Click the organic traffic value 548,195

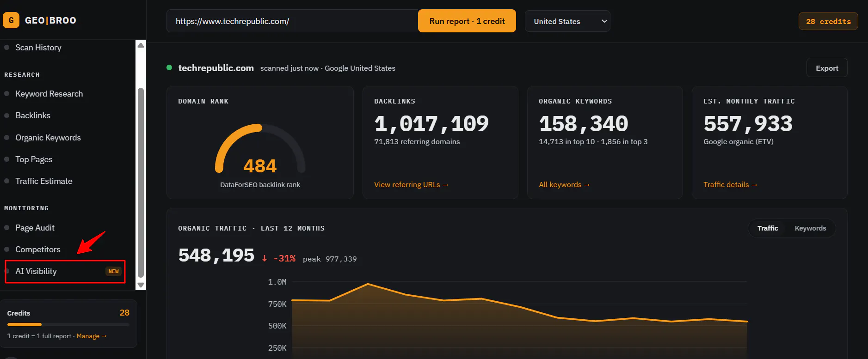216,255
